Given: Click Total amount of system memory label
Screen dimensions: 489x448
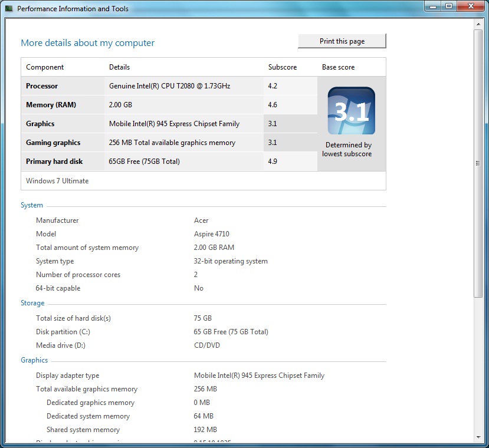Looking at the screenshot, I should coord(87,248).
